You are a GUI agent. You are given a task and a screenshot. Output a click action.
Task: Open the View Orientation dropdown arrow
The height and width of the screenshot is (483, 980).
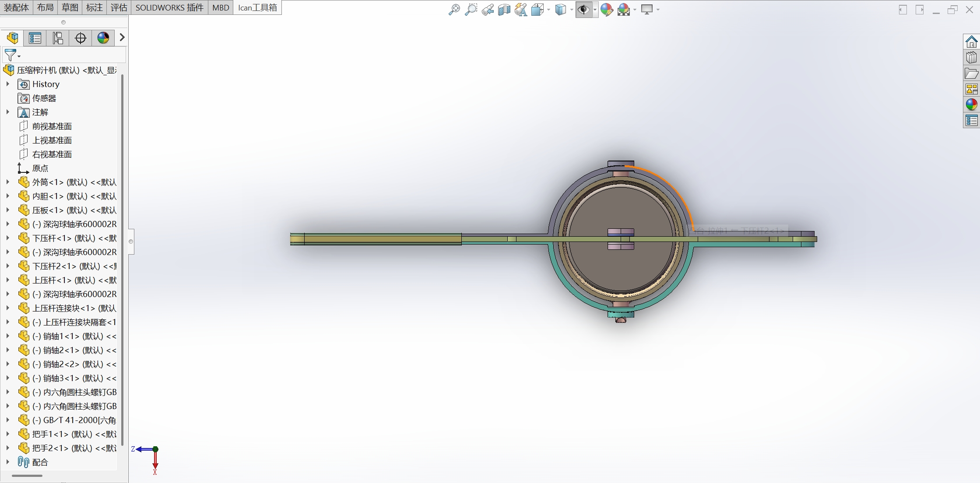(x=548, y=10)
